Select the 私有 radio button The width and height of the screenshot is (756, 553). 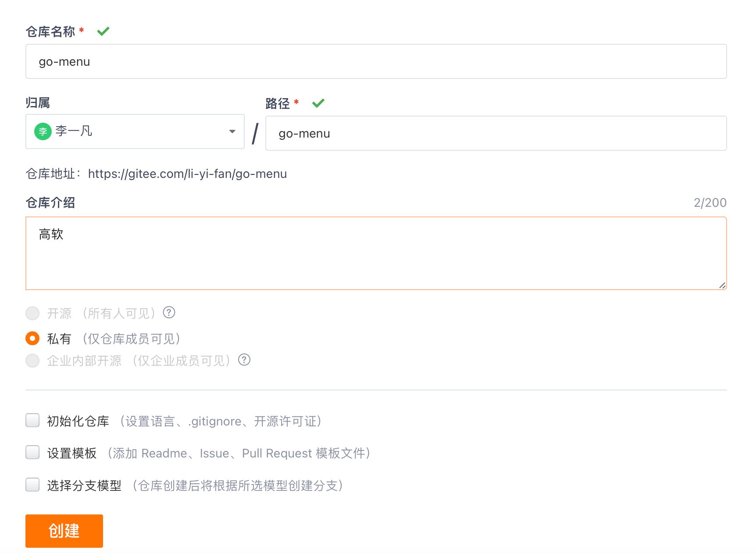tap(32, 338)
